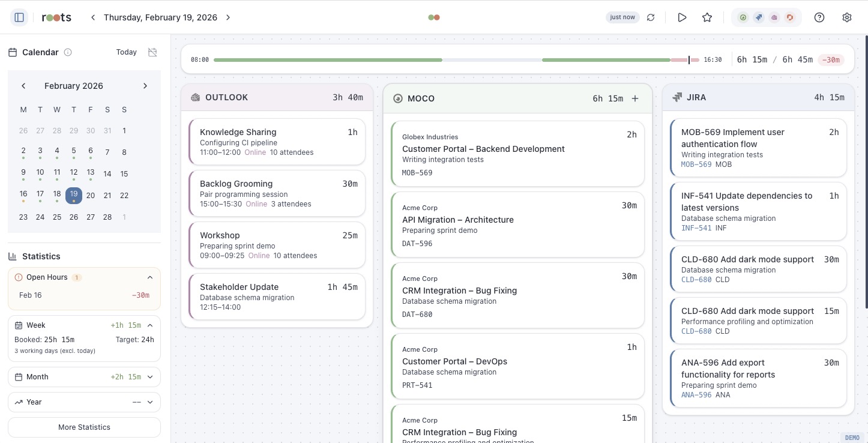Click the Today button

click(x=126, y=52)
